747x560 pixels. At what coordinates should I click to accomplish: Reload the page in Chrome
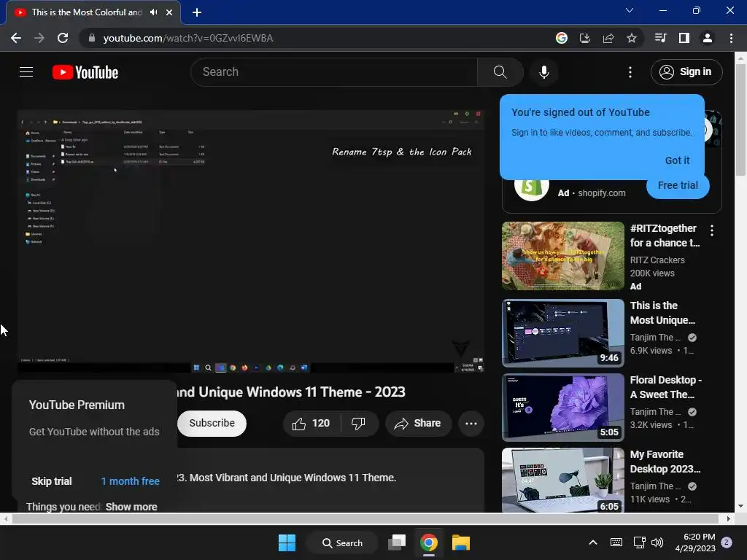point(63,38)
